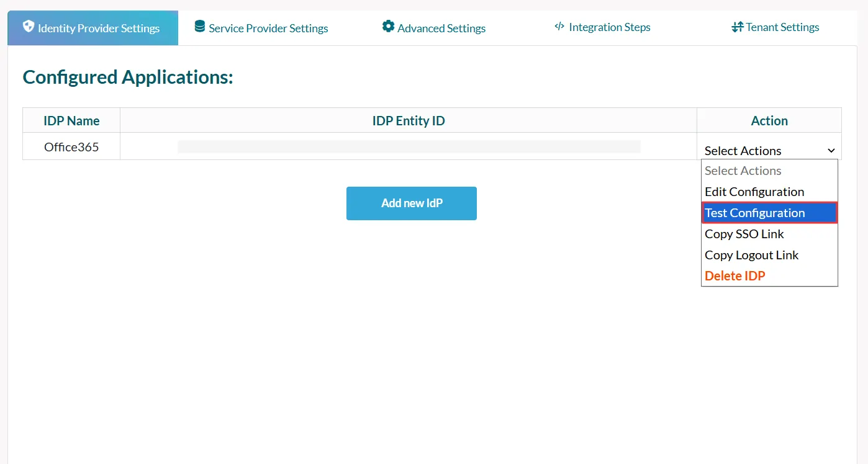Click the sliders icon next to Tenant Settings
The width and height of the screenshot is (868, 464).
[737, 27]
